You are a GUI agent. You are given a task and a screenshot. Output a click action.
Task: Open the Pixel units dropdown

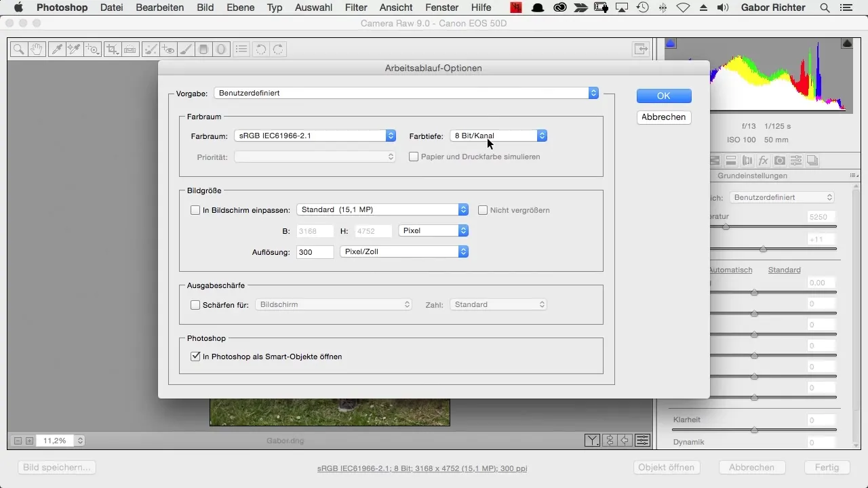pos(433,230)
